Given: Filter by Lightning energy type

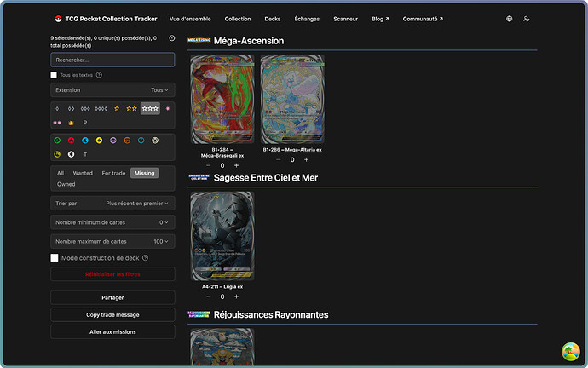Looking at the screenshot, I should tap(99, 141).
